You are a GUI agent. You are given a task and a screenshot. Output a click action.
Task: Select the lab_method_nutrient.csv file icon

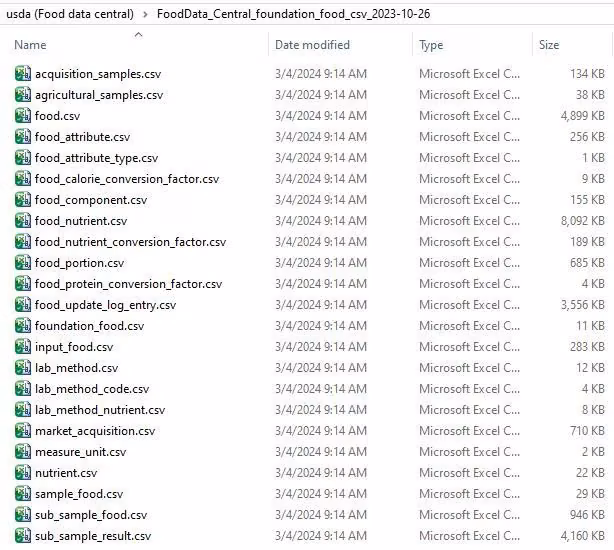(23, 409)
